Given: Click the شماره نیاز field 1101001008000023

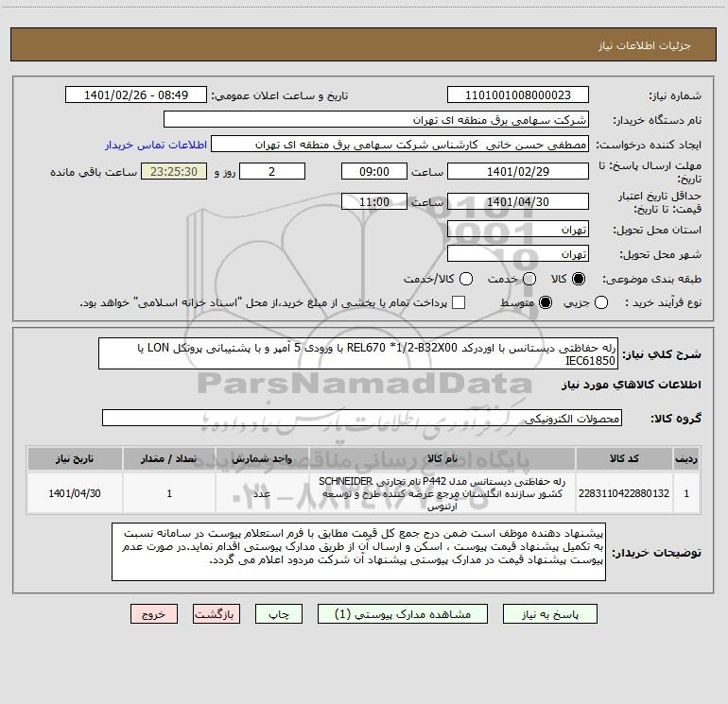Looking at the screenshot, I should point(518,95).
